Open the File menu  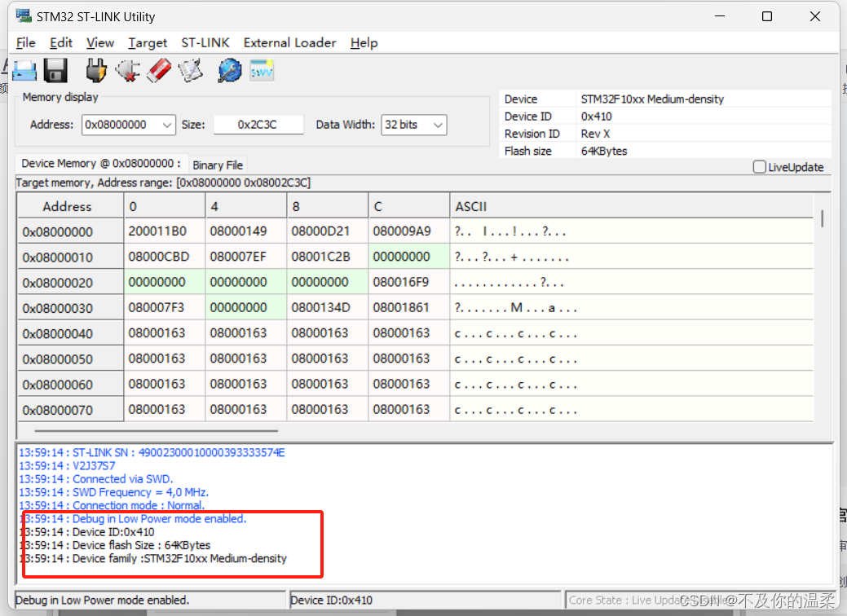coord(26,42)
